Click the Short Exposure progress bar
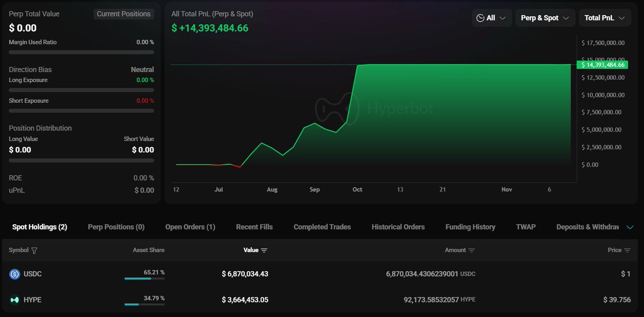 click(x=82, y=110)
